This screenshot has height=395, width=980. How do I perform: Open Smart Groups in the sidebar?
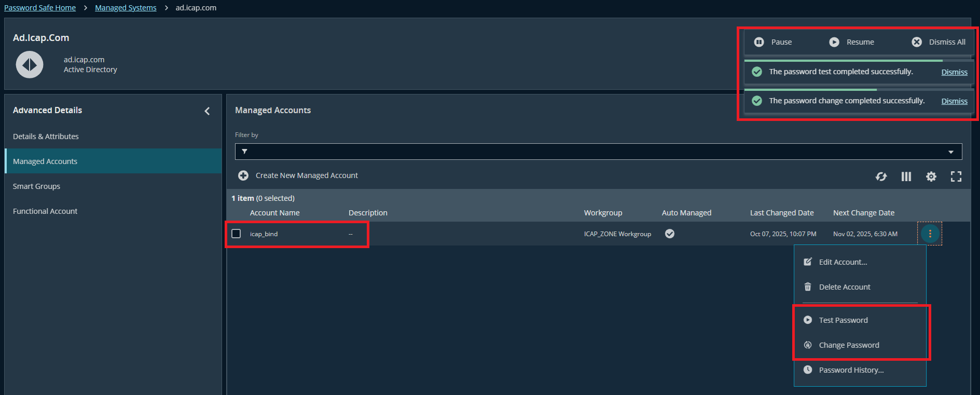click(36, 186)
